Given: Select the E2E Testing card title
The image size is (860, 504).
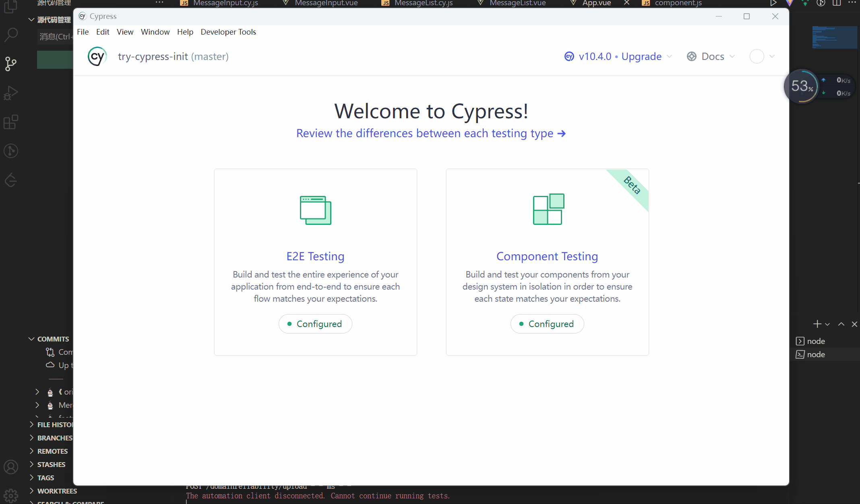Looking at the screenshot, I should pos(315,256).
